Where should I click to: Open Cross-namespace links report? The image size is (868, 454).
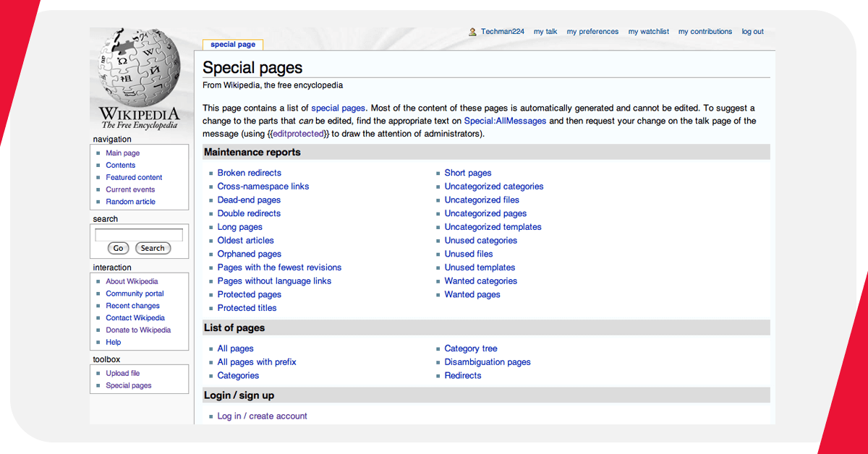[263, 187]
